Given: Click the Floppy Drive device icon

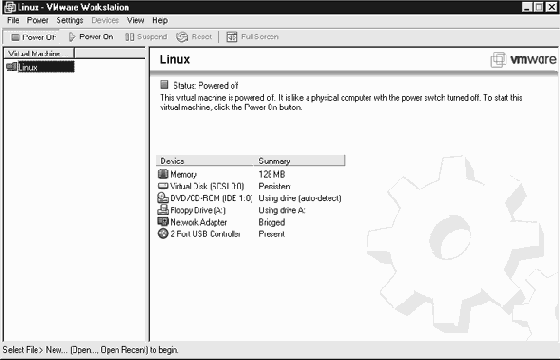Looking at the screenshot, I should [163, 210].
